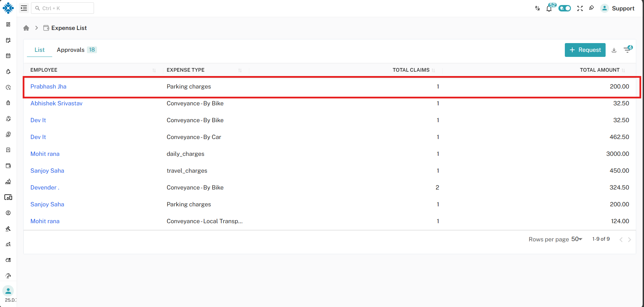Sort by Employee column
Image resolution: width=644 pixels, height=307 pixels.
(154, 70)
